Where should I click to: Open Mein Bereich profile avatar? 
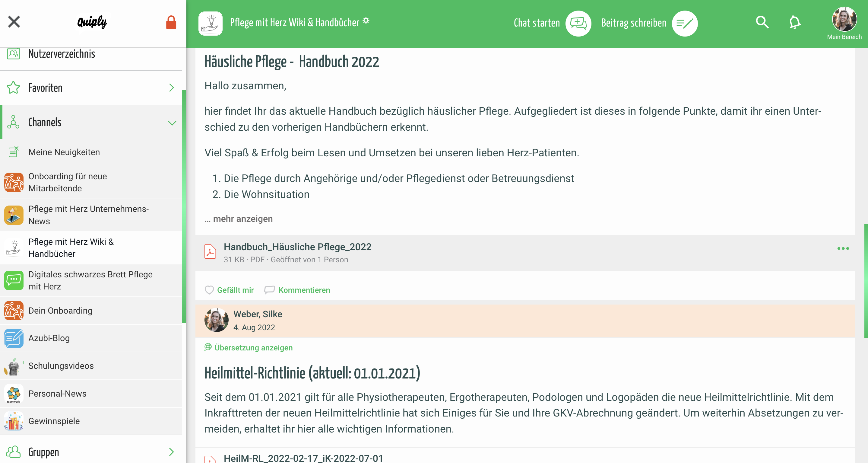[x=844, y=20]
